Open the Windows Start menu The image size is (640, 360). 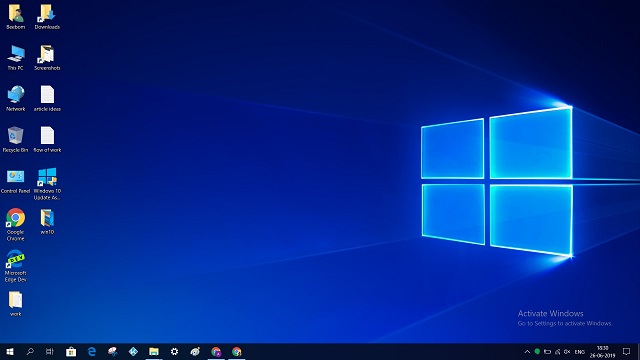(x=10, y=351)
